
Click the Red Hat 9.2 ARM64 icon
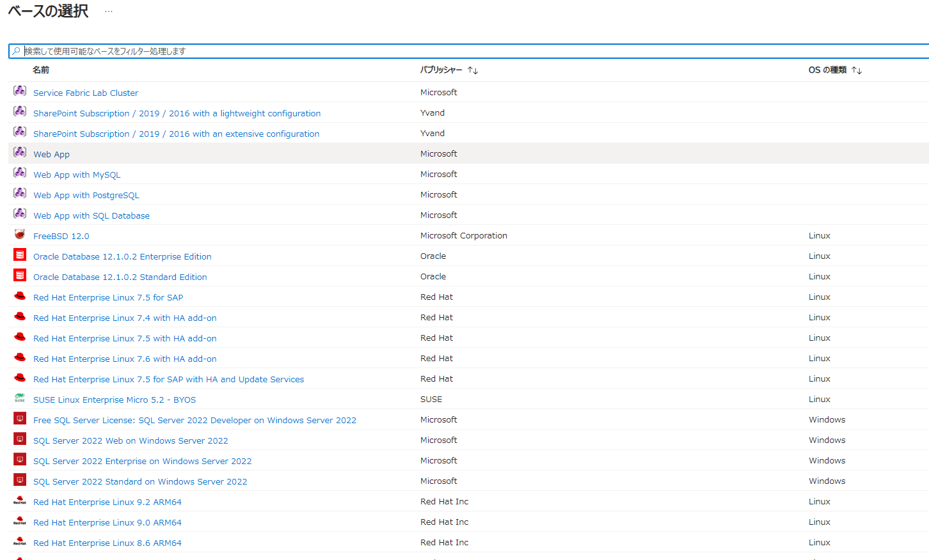pyautogui.click(x=20, y=501)
